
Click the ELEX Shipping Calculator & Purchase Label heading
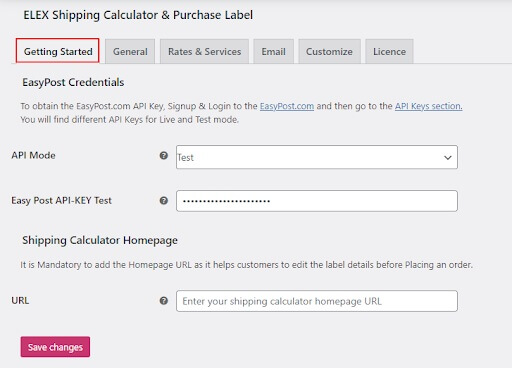(x=138, y=15)
